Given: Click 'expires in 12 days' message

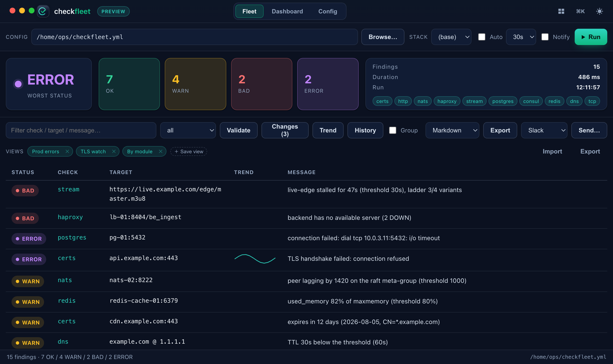Looking at the screenshot, I should 363,322.
